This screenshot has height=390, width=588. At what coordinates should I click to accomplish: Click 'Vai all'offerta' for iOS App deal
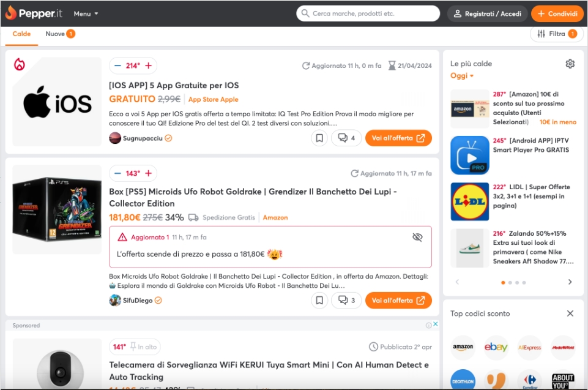click(398, 138)
